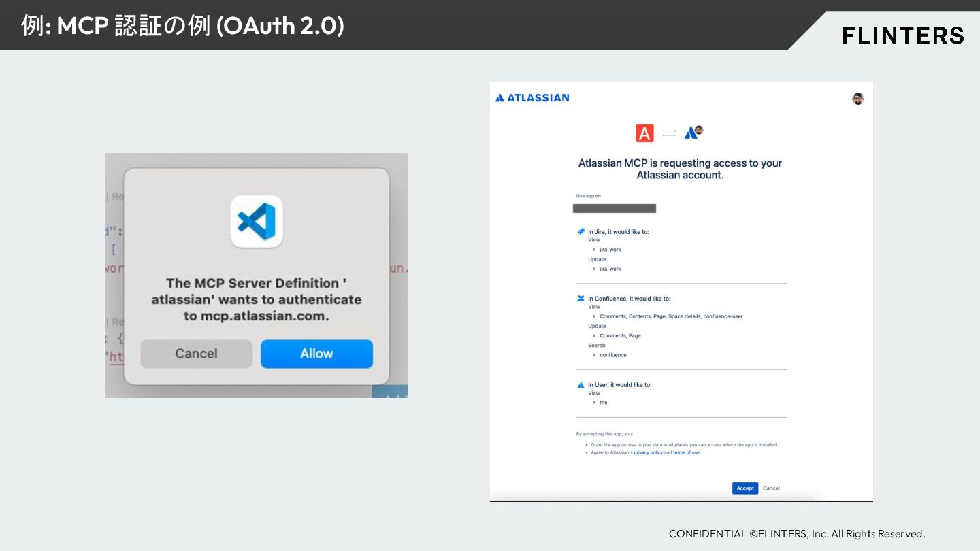
Task: Click the slide title 'MCP 認証の例 (OAuth 2.0)'
Action: pos(182,26)
